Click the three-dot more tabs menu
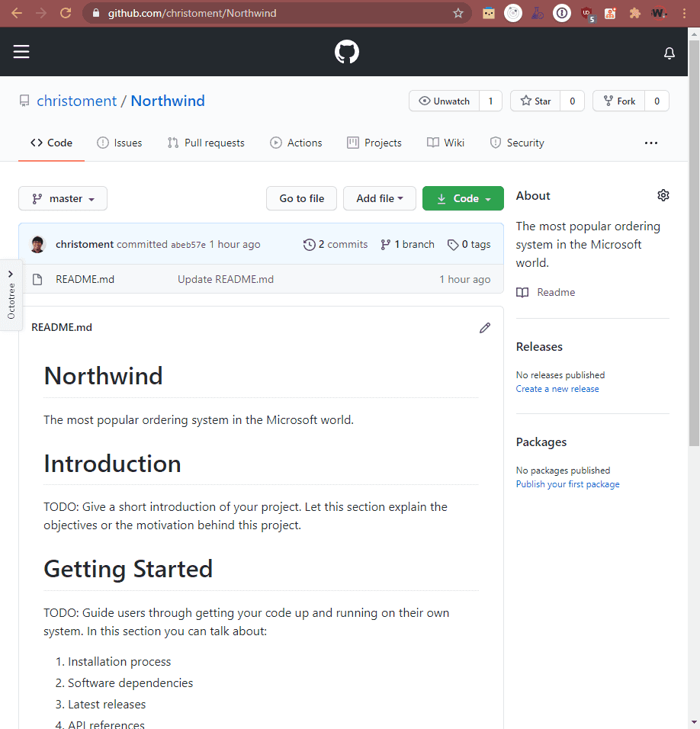This screenshot has width=700, height=729. pos(650,143)
